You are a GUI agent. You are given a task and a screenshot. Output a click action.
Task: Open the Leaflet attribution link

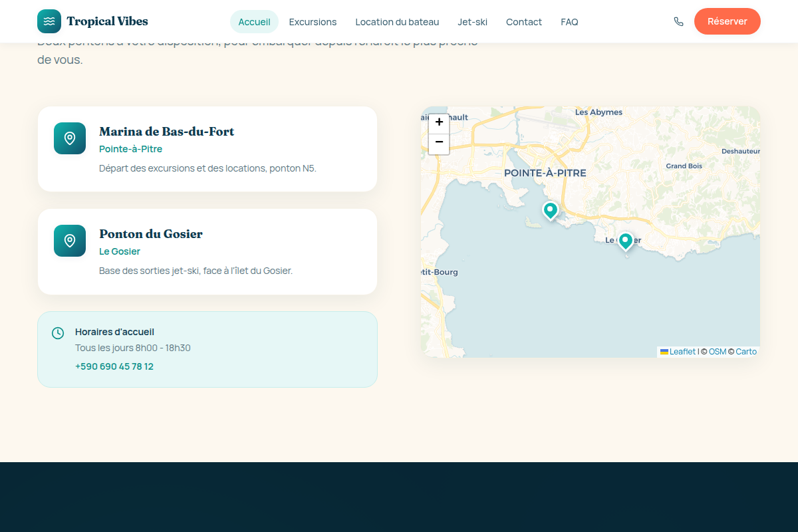(678, 352)
